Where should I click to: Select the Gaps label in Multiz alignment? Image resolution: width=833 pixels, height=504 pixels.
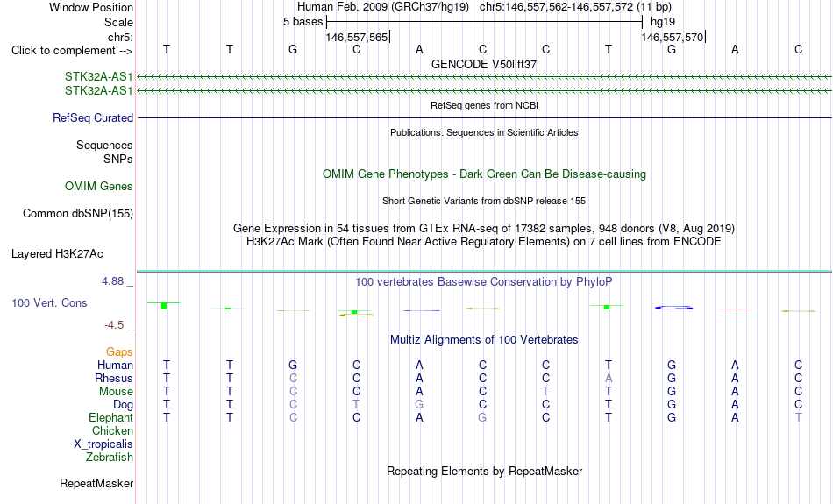(x=119, y=351)
